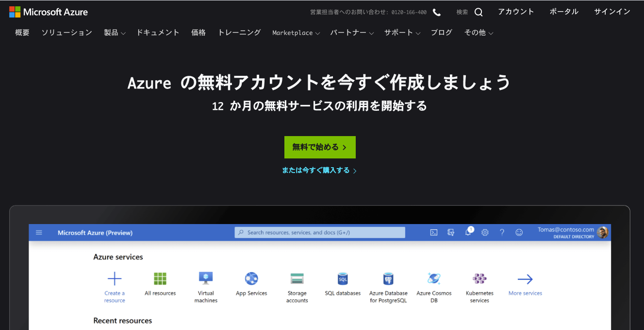This screenshot has width=644, height=330.
Task: Click the または今すぐ購入する link
Action: (319, 171)
